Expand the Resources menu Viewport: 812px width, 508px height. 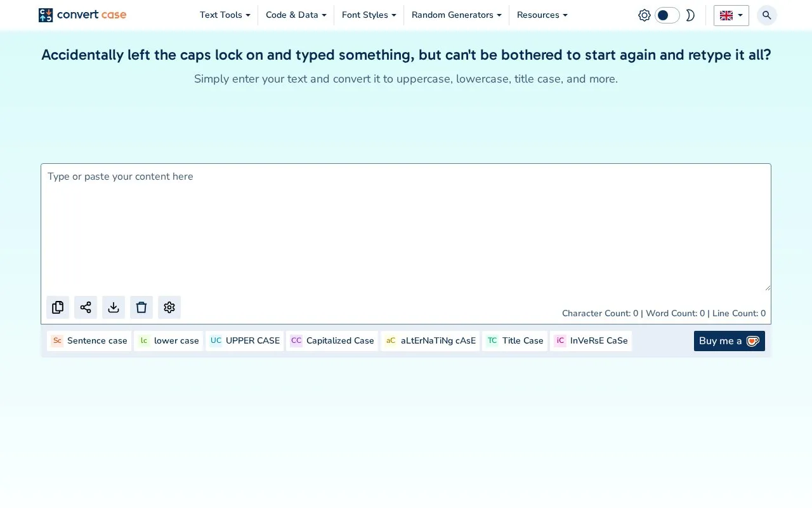coord(542,15)
